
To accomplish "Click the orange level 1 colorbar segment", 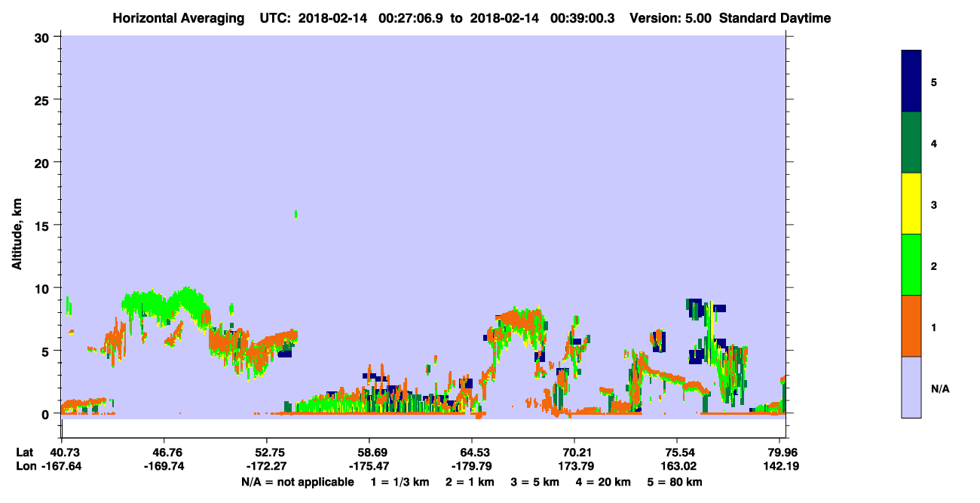I will 911,326.
